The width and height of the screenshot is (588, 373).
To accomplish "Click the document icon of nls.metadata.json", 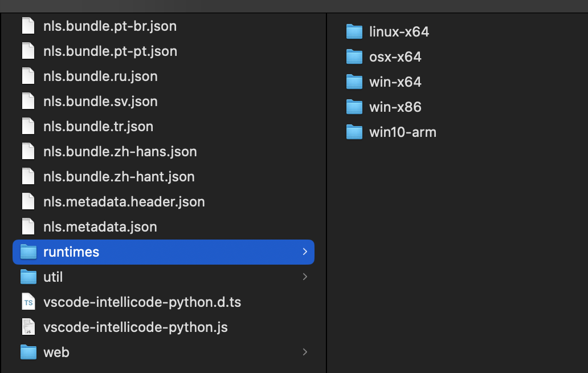I will point(28,226).
